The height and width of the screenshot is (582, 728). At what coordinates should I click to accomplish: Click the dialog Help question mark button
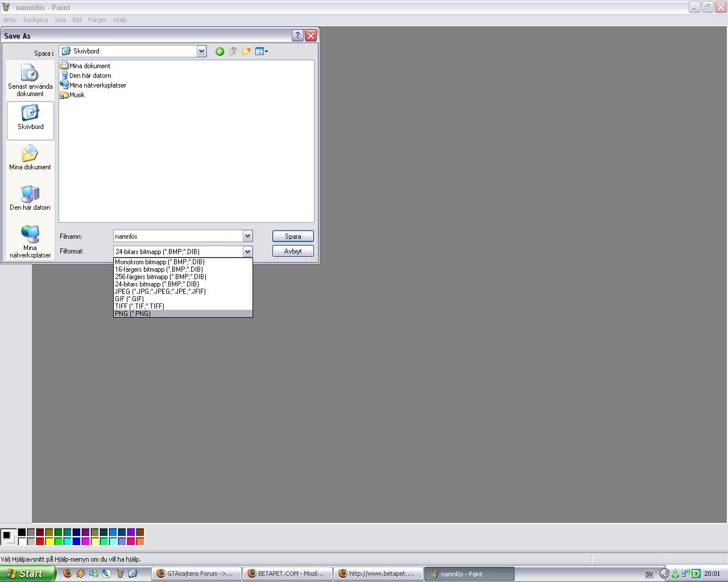coord(297,35)
